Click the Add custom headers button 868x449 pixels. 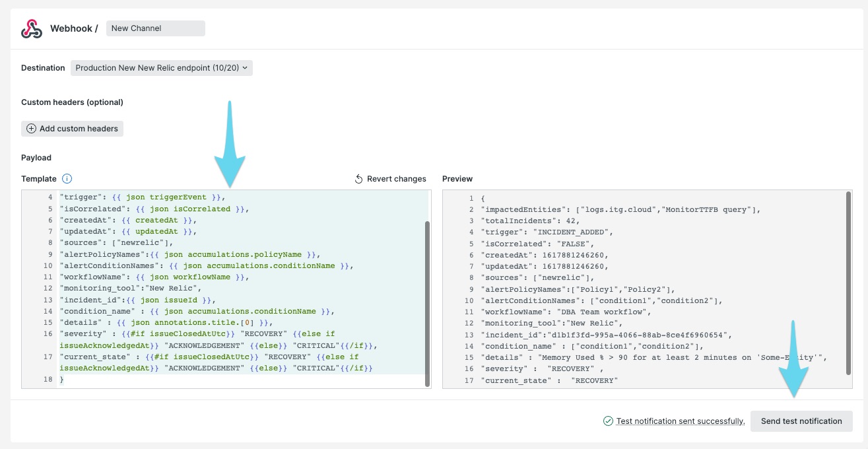(72, 129)
